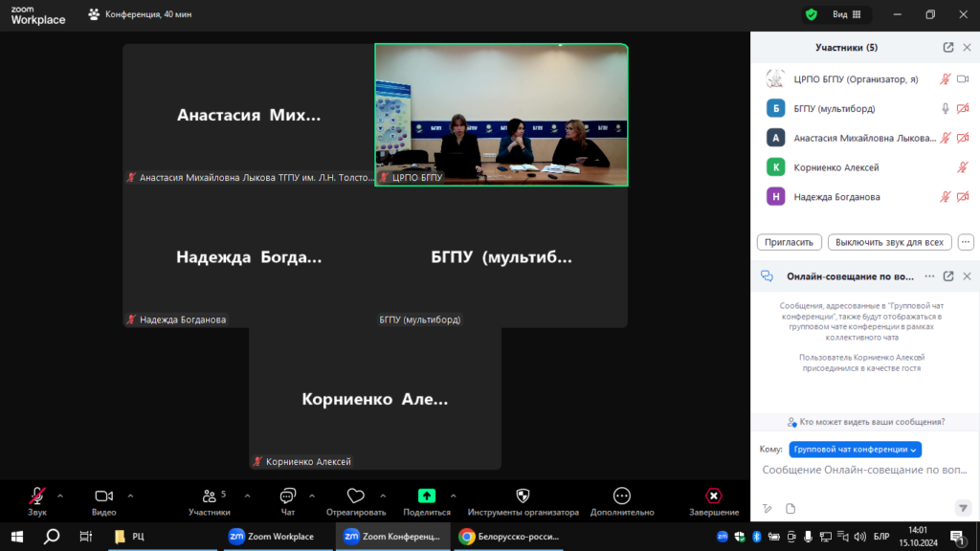This screenshot has width=980, height=551.
Task: Expand the arrow next to Звук
Action: pyautogui.click(x=60, y=496)
